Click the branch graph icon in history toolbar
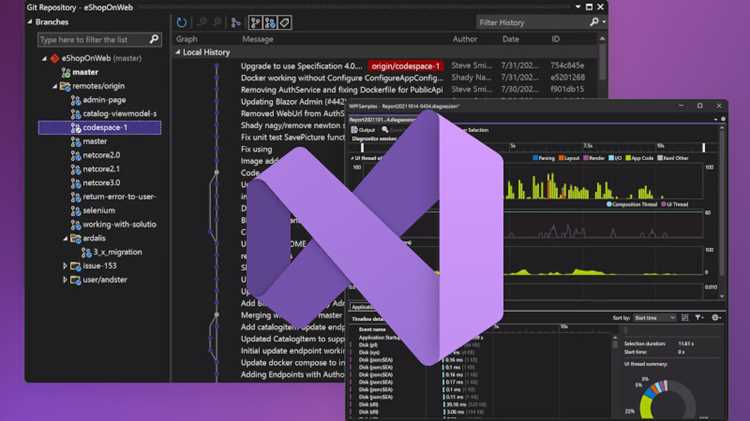Screen dimensions: 750x421 235,22
